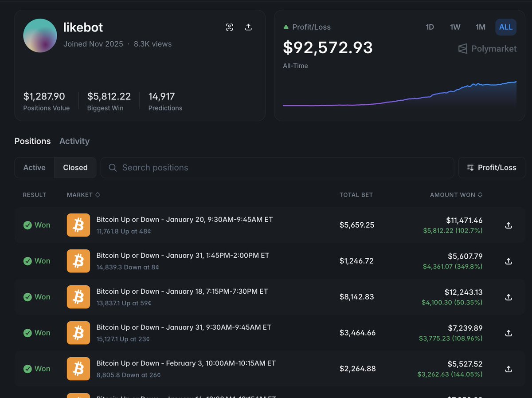Click the Joined Nov 2025 text
This screenshot has width=532, height=398.
pyautogui.click(x=93, y=44)
